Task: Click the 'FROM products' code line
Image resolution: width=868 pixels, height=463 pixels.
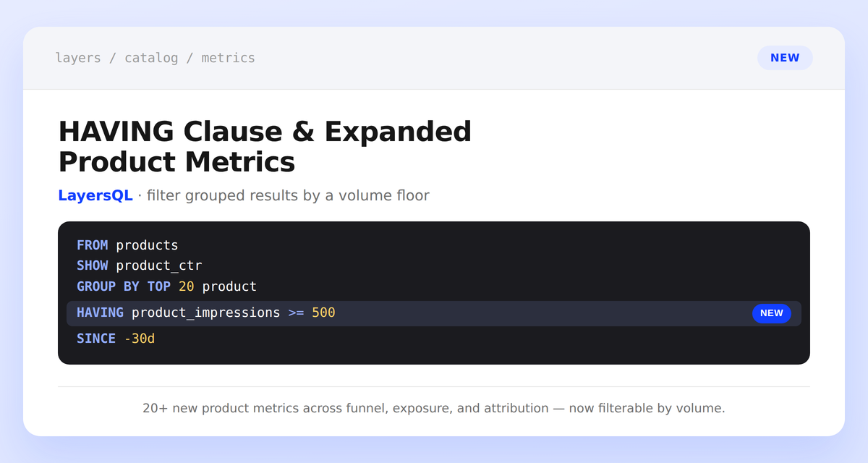Action: (127, 245)
